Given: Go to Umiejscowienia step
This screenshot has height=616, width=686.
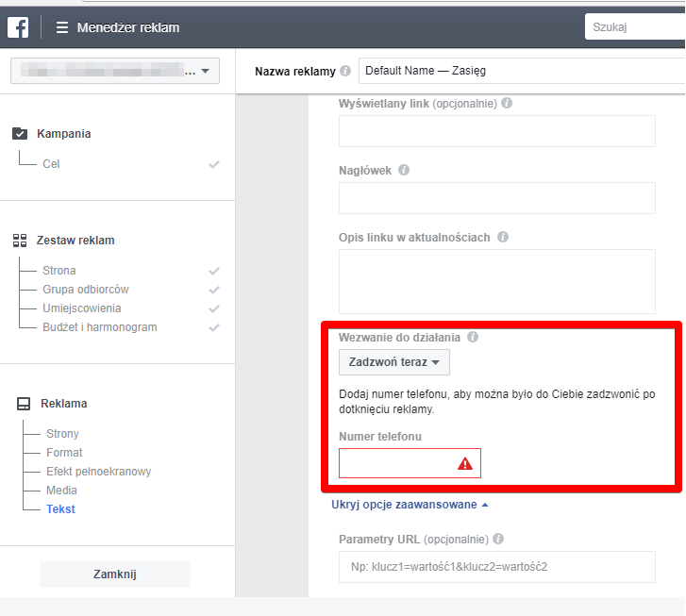Looking at the screenshot, I should (82, 308).
